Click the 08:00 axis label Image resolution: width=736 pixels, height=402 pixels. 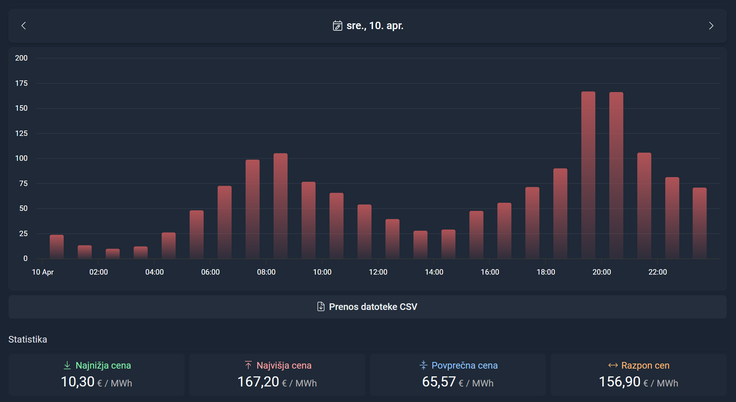coord(266,272)
